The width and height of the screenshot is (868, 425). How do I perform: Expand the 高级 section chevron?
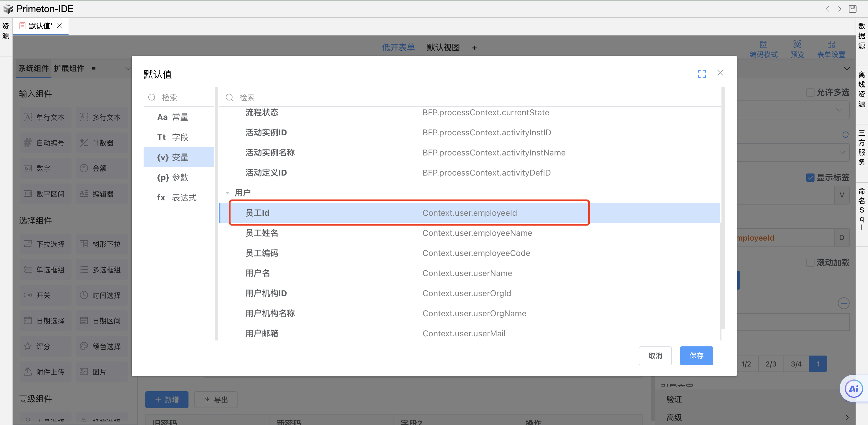[x=846, y=418]
